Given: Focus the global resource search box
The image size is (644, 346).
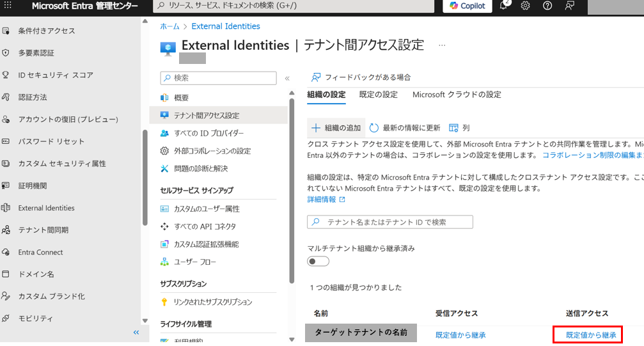Looking at the screenshot, I should 294,6.
